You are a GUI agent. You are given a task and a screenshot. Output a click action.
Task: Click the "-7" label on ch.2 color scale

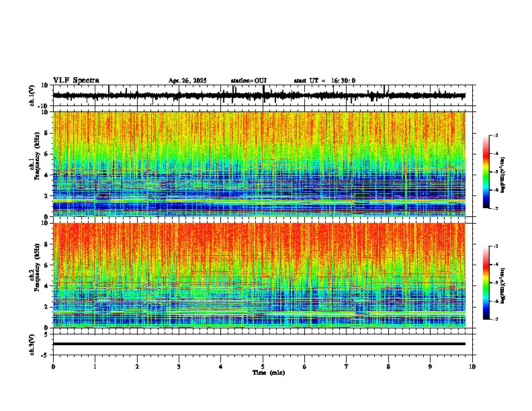[495, 319]
